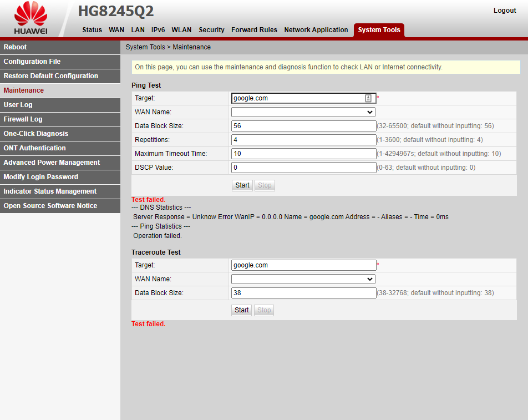
Task: Click the 'Server Response = Unknow Error' line
Action: click(291, 217)
